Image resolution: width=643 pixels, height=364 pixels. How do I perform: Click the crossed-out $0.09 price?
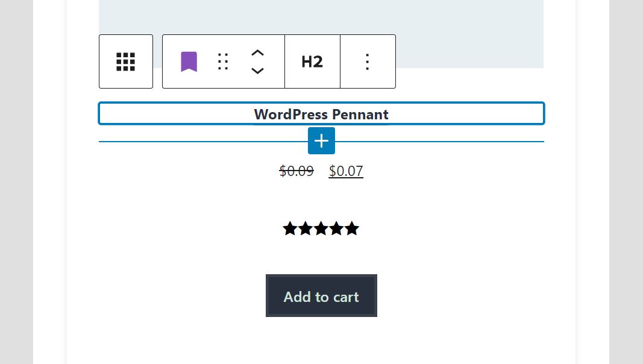pos(296,171)
